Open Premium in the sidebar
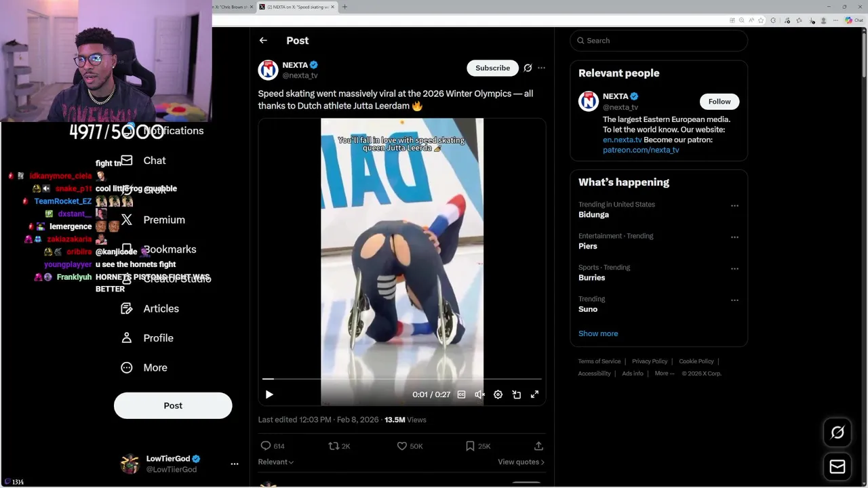The height and width of the screenshot is (488, 868). [153, 220]
